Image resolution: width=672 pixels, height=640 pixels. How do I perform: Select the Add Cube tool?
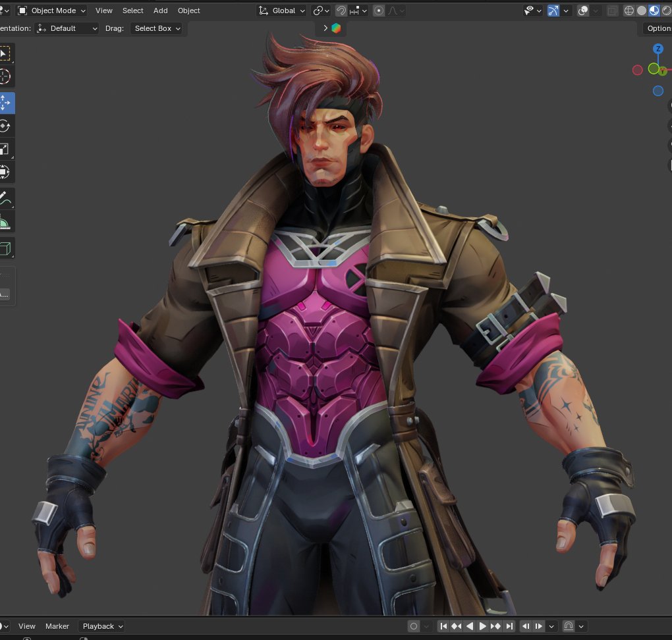[x=5, y=248]
